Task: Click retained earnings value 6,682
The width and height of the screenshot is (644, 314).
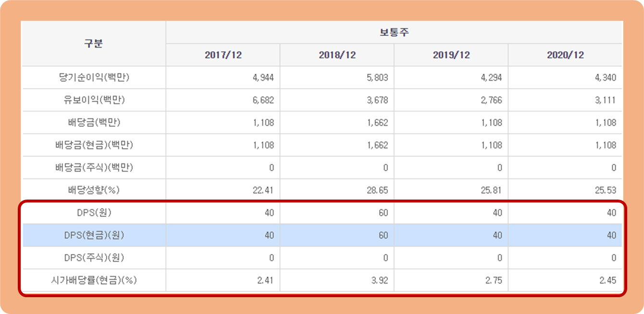Action: pyautogui.click(x=262, y=100)
